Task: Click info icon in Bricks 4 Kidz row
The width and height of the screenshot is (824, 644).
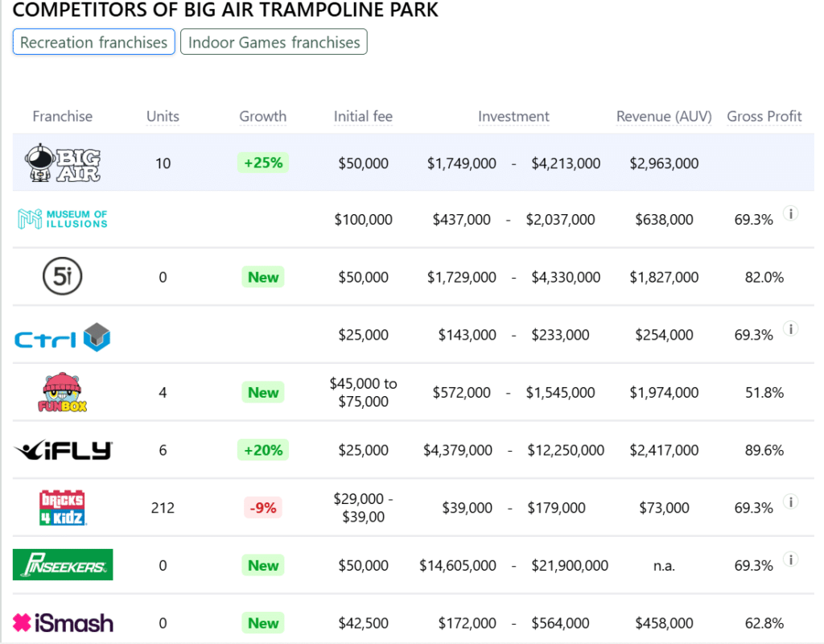Action: coord(790,502)
